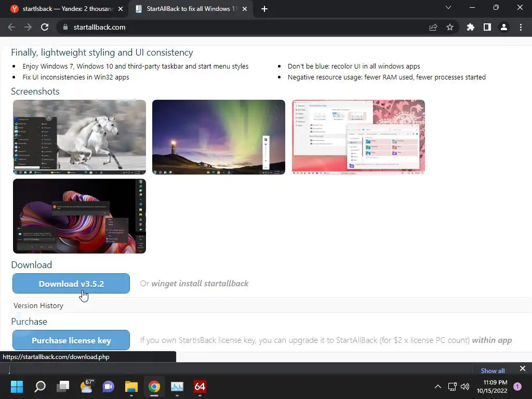Viewport: 532px width, 399px height.
Task: Open the Windows Start menu
Action: (17, 387)
